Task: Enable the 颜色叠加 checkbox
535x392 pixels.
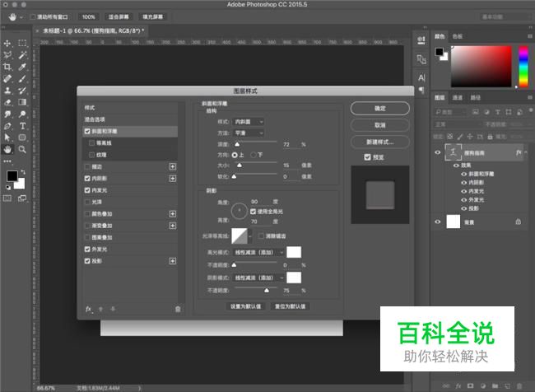Action: (x=87, y=214)
